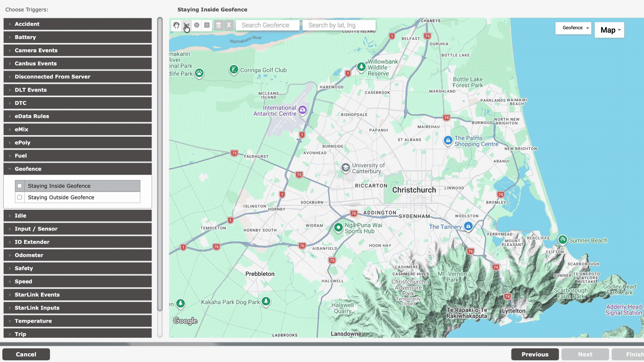Expand Disconnected From Server section

click(77, 77)
